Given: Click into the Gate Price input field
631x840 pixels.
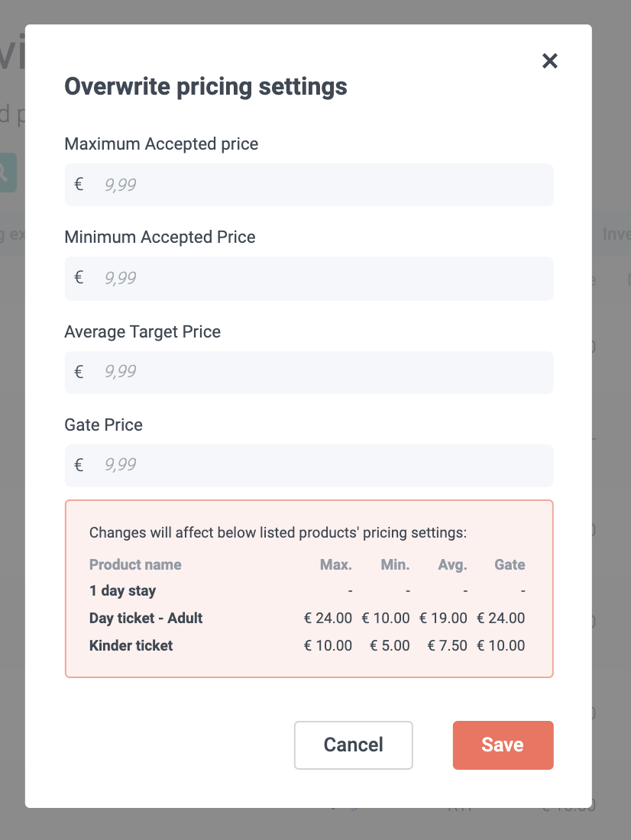Looking at the screenshot, I should tap(321, 466).
